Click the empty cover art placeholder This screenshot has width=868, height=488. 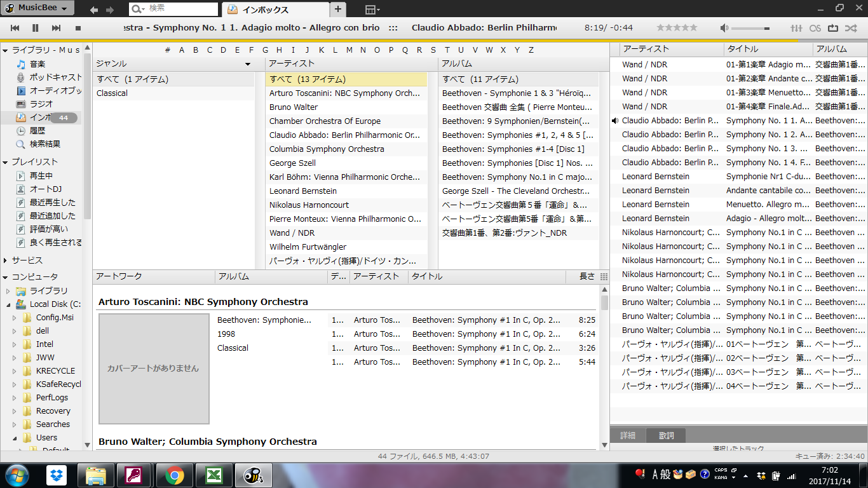[154, 369]
